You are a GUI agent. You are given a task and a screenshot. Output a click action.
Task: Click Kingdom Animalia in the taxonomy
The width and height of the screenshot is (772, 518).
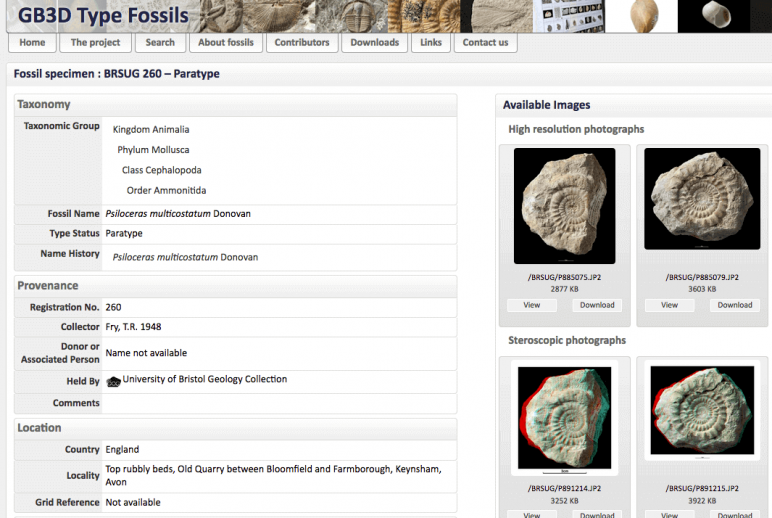click(151, 130)
